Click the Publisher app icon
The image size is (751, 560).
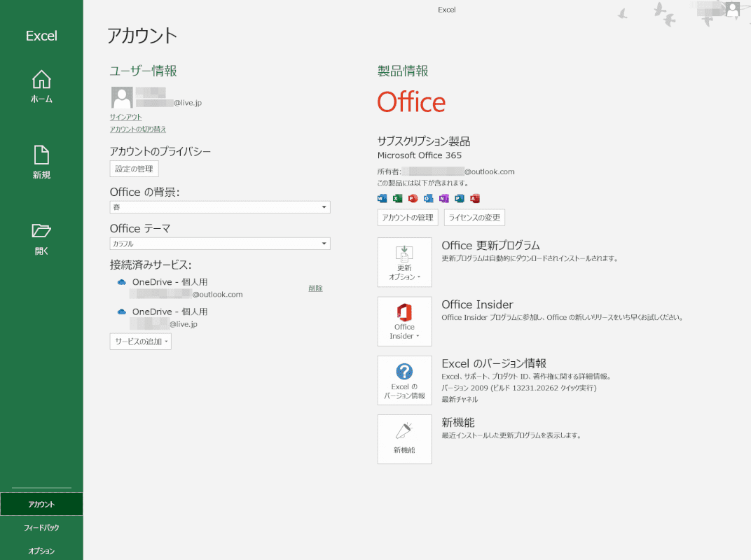pos(460,199)
